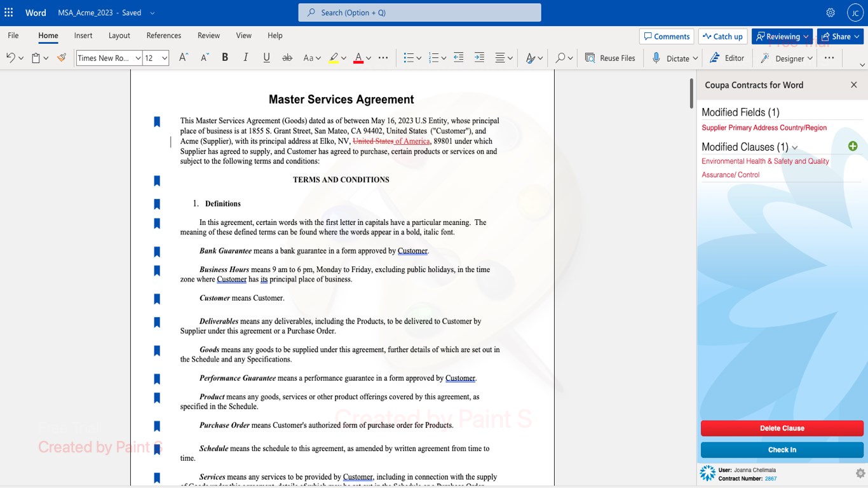Apply the yellow text highlight color

coord(334,58)
